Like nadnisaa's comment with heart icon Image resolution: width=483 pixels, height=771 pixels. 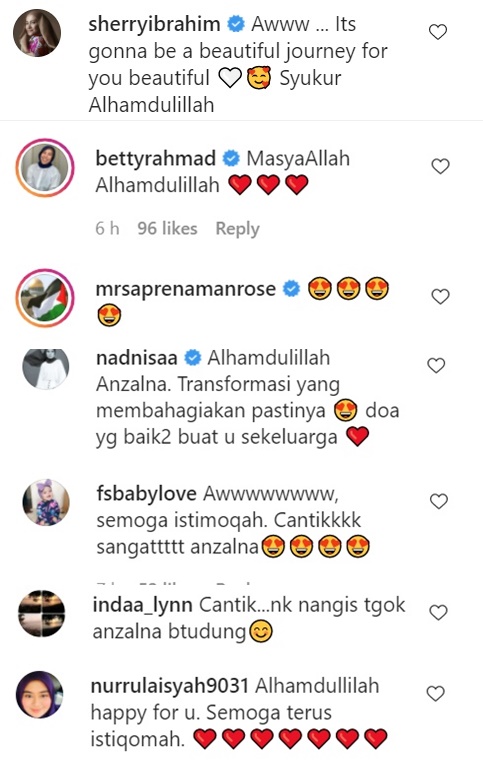(436, 365)
